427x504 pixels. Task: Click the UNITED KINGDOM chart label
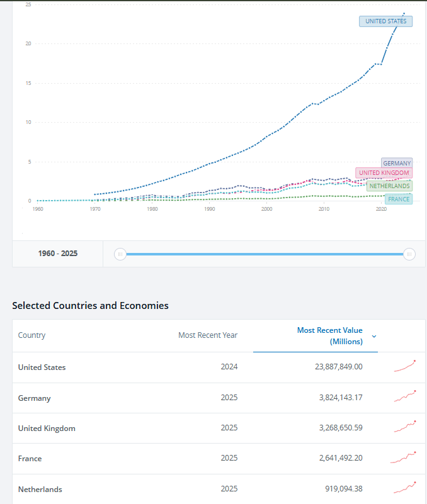coord(384,173)
